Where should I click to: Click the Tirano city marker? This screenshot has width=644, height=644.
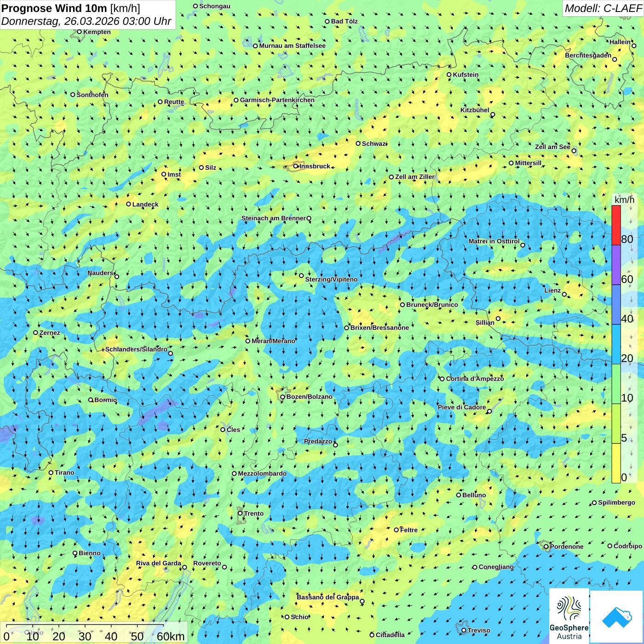[x=51, y=472]
